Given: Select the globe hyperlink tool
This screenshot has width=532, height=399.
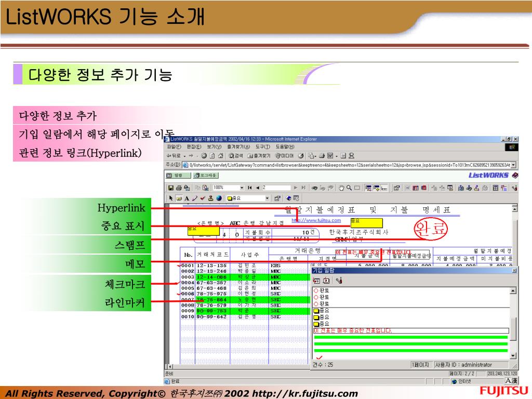Looking at the screenshot, I should pos(219,198).
